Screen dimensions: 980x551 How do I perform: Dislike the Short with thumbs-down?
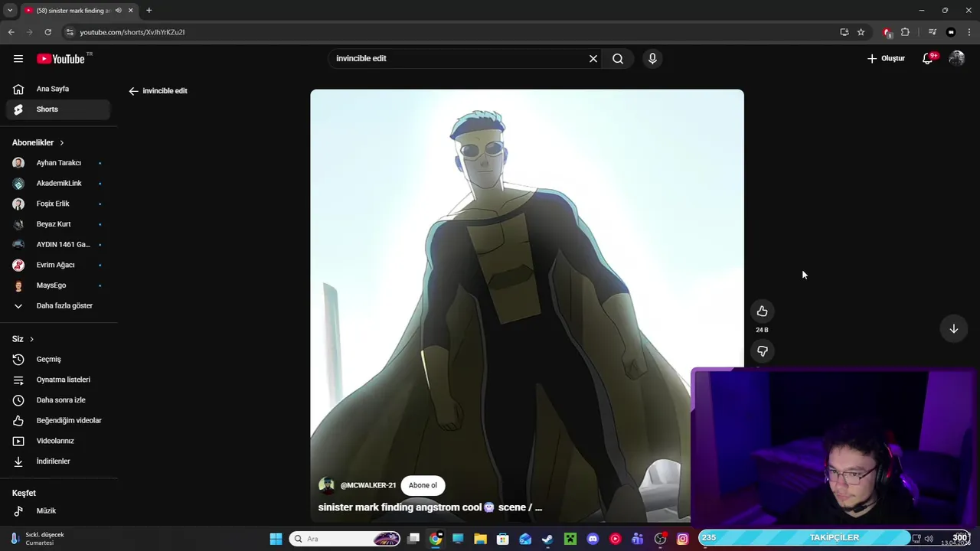pos(762,351)
